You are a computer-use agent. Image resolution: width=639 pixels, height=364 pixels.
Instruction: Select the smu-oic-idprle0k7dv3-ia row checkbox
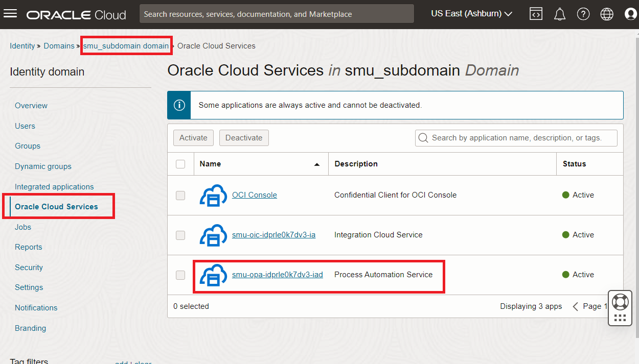coord(180,235)
